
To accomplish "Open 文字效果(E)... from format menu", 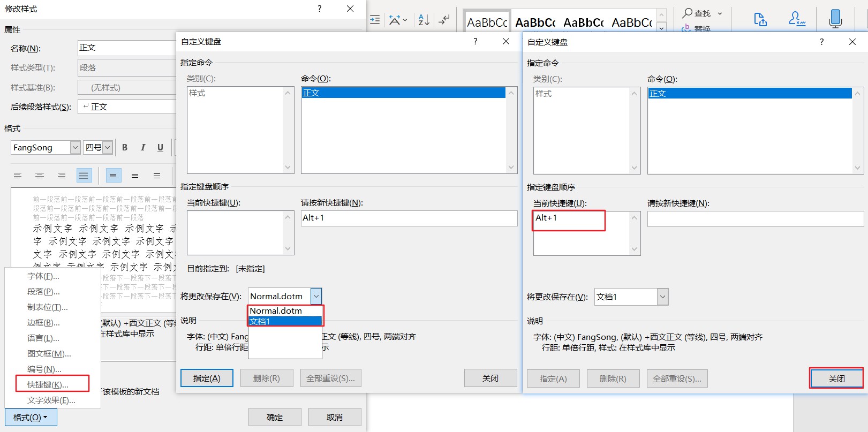I will [51, 400].
